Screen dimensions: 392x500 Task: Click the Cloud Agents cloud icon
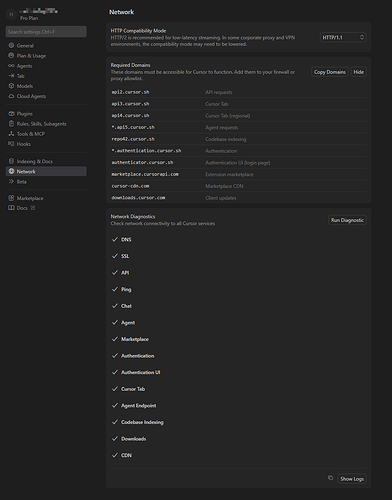click(11, 96)
